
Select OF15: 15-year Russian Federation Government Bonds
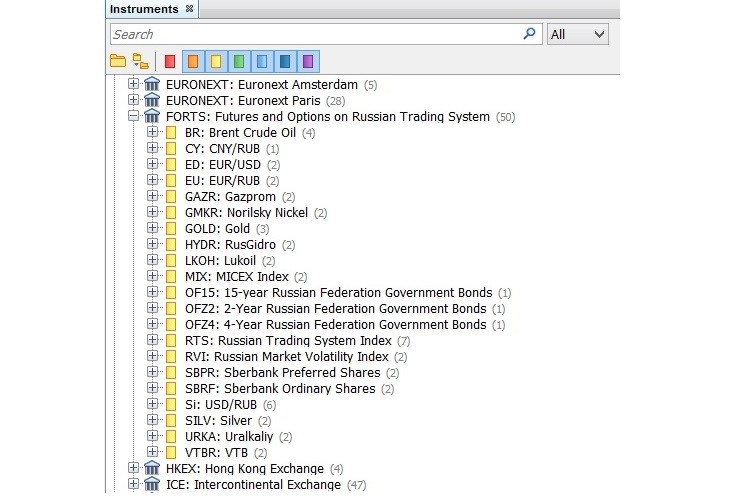[x=339, y=292]
